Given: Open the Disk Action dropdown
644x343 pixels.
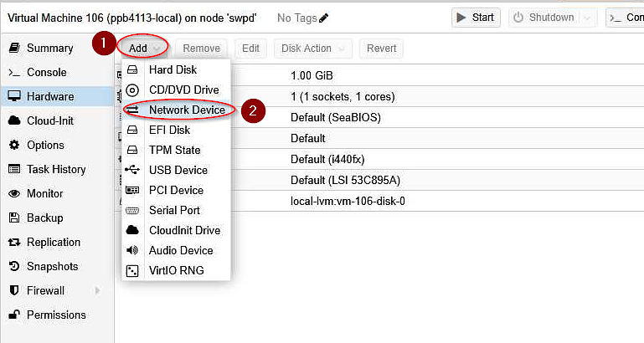Looking at the screenshot, I should coord(313,49).
